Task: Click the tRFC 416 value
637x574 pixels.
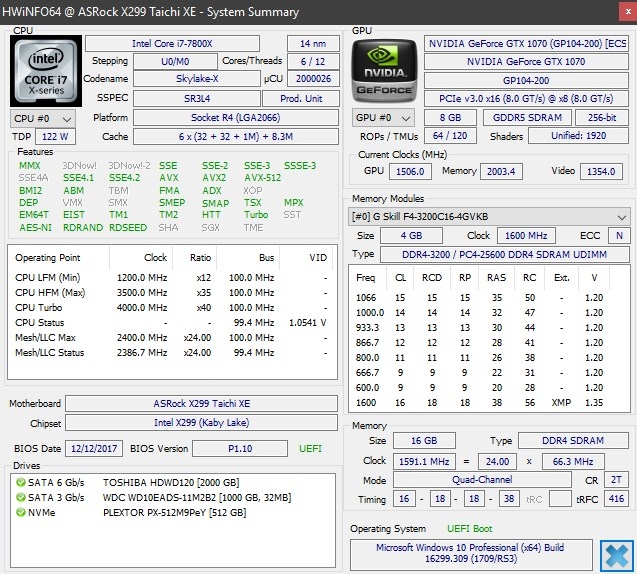Action: click(x=616, y=498)
